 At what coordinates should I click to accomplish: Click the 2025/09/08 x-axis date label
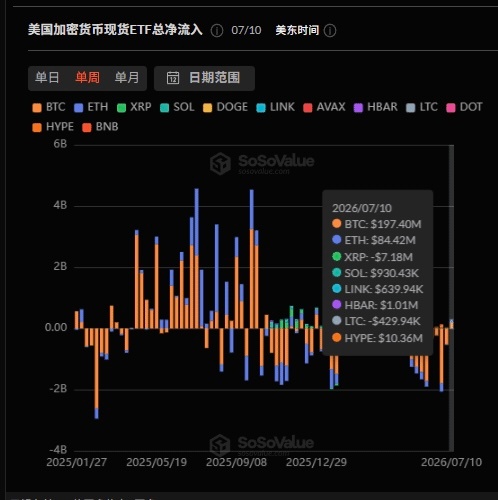click(x=237, y=462)
